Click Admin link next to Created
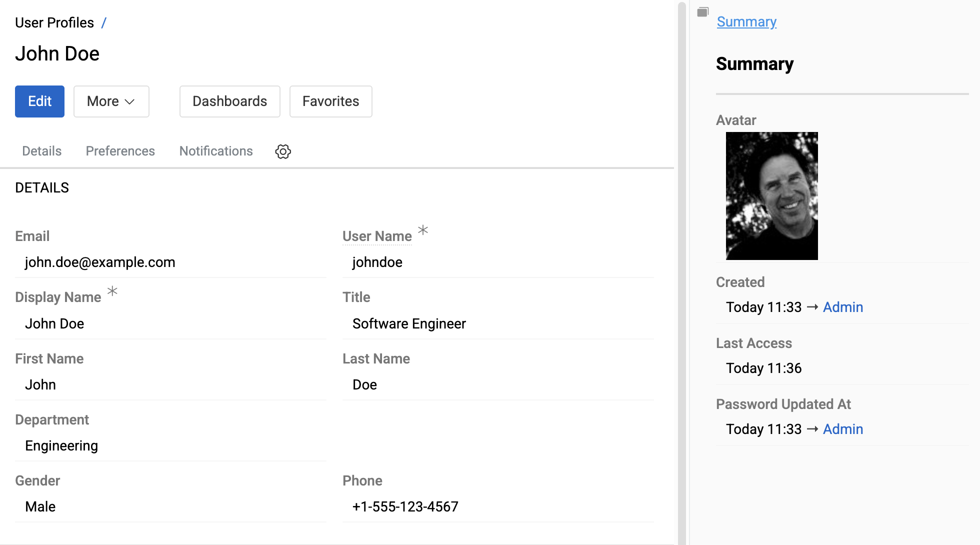 tap(843, 306)
